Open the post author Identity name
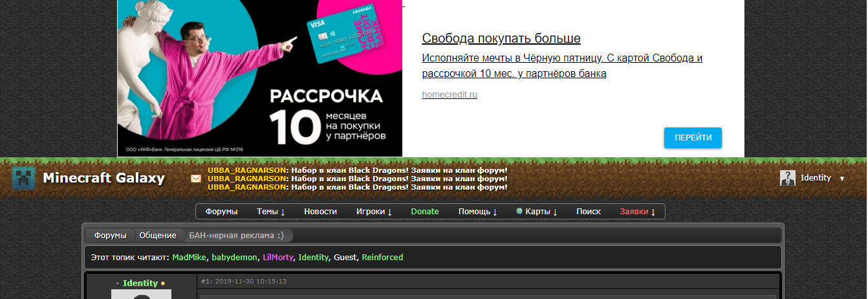Screen dimensions: 868x299 (140, 283)
